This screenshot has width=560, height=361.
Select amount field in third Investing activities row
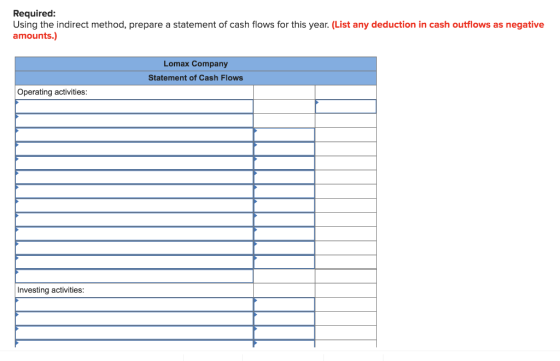point(284,333)
